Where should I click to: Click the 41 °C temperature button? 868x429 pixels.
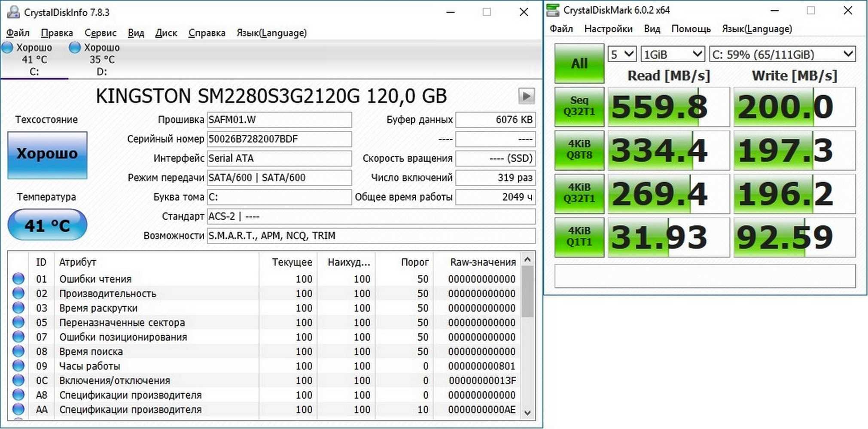click(x=47, y=225)
